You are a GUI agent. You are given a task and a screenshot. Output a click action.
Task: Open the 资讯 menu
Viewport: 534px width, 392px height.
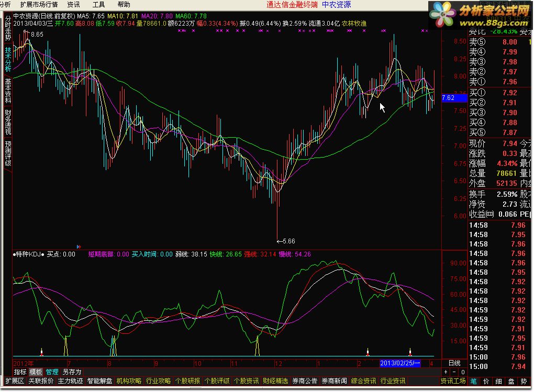(x=73, y=4)
